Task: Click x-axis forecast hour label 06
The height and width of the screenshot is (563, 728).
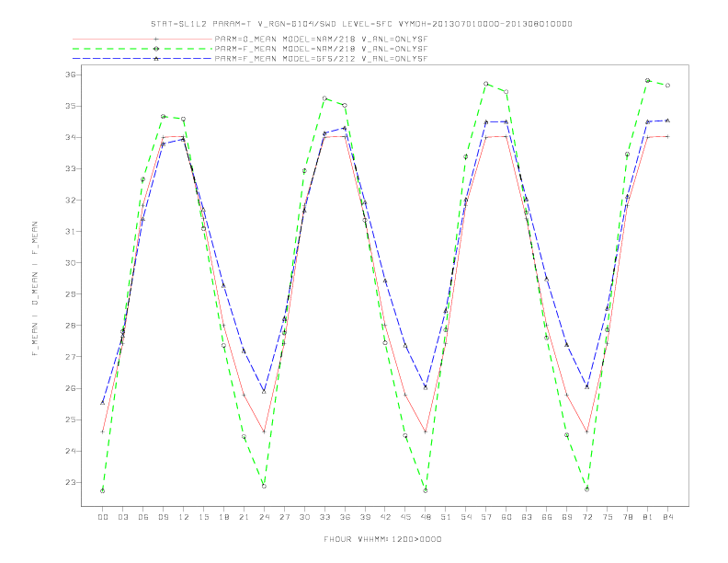Action: pos(143,517)
